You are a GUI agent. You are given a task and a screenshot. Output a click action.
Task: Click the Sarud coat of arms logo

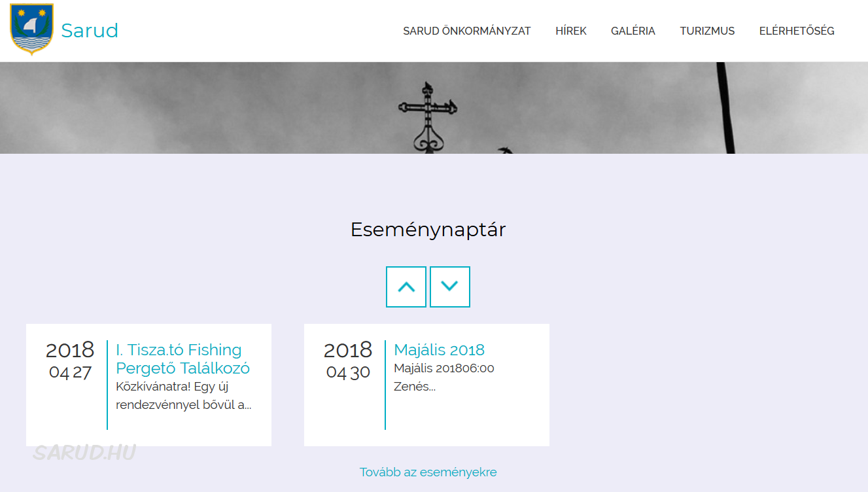32,29
